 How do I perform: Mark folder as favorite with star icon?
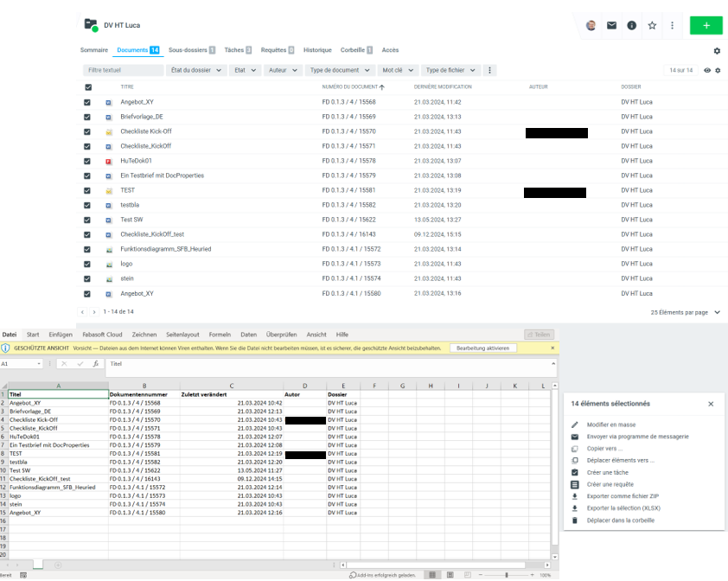click(x=652, y=26)
